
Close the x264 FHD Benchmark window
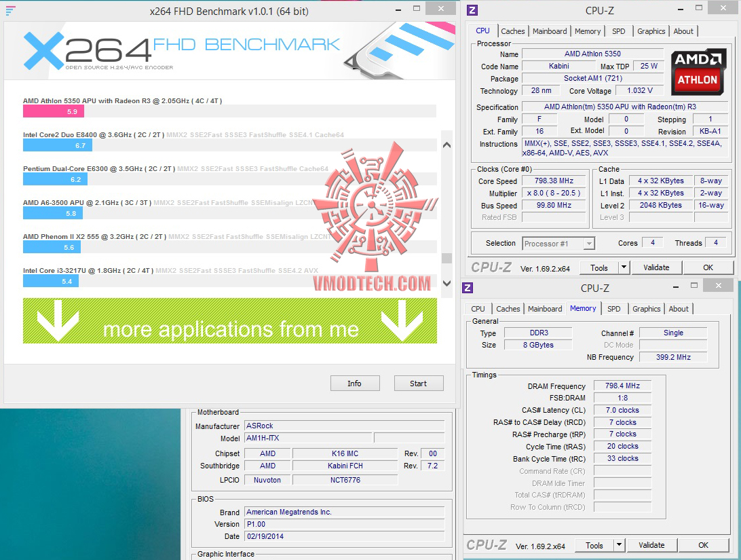pyautogui.click(x=441, y=9)
